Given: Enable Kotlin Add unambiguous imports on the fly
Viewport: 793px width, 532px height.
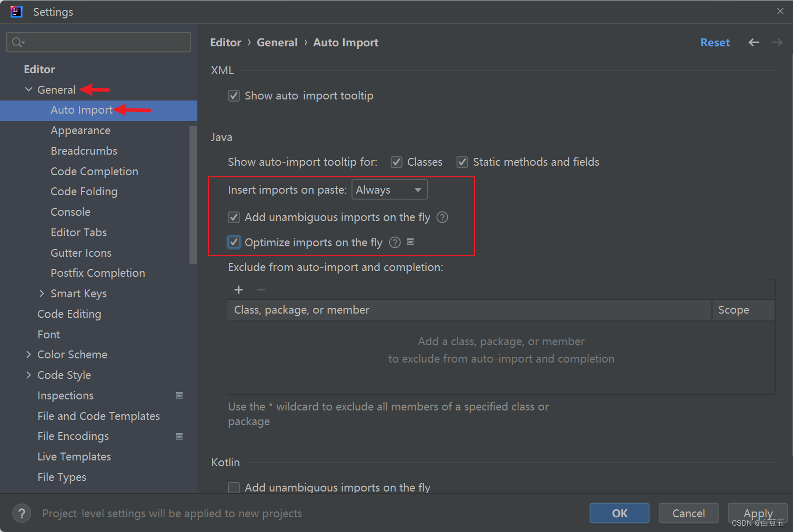Looking at the screenshot, I should (x=234, y=488).
